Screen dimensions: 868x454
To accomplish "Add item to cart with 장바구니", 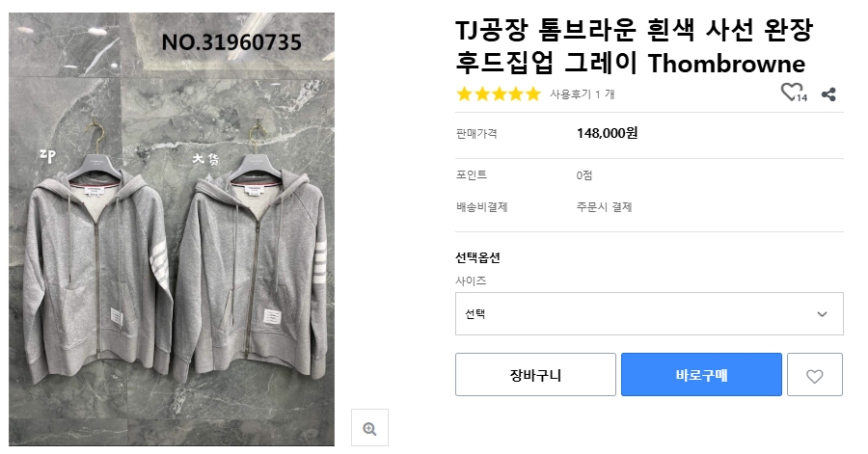I will (535, 375).
